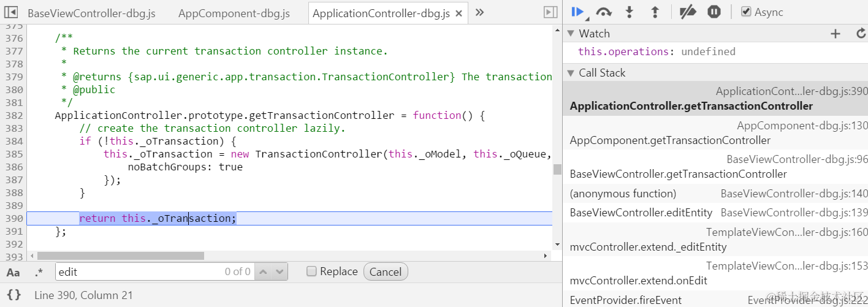The image size is (868, 307).
Task: Step out of current function
Action: pyautogui.click(x=655, y=12)
